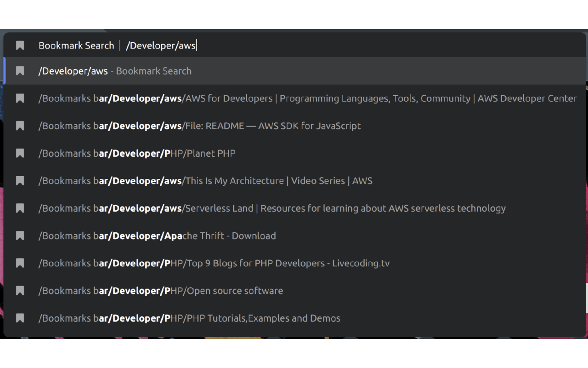The width and height of the screenshot is (588, 368).
Task: Click bookmark icon beside Top 9 Blogs result
Action: tap(20, 263)
